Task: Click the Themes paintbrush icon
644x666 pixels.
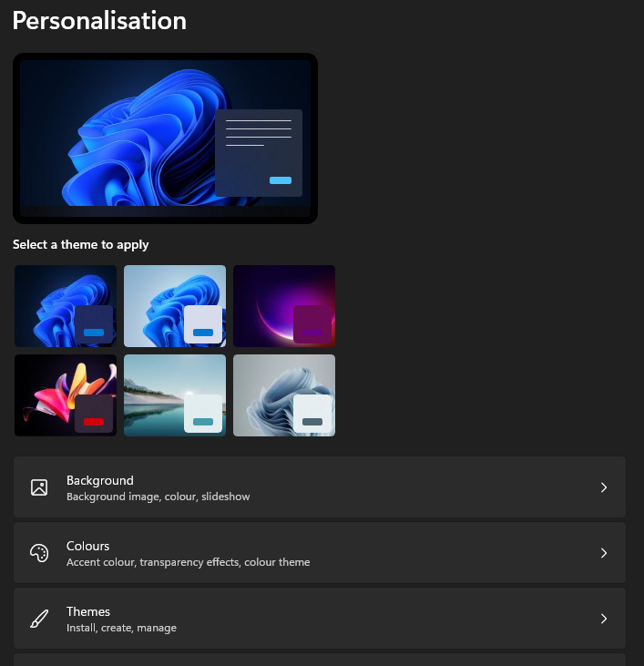Action: coord(39,619)
